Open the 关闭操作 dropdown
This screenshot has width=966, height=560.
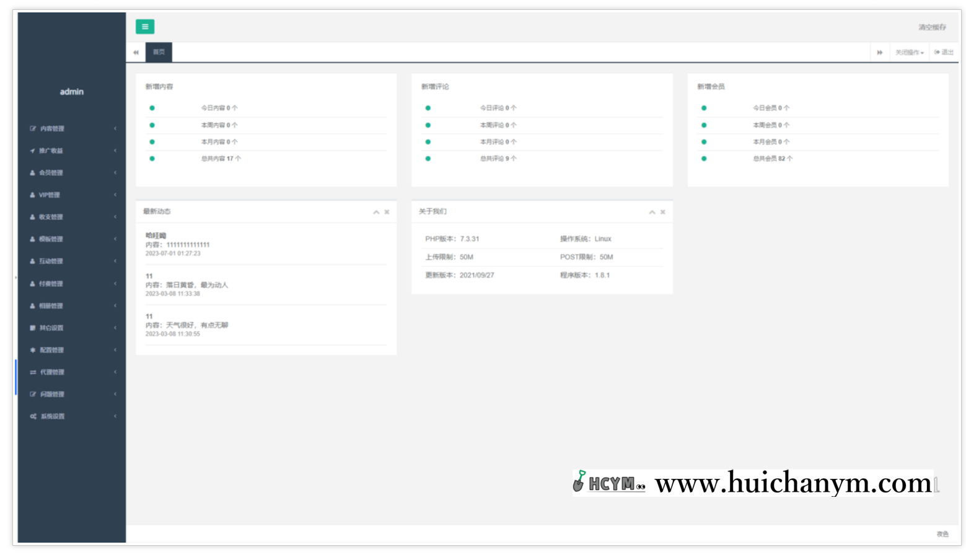909,53
